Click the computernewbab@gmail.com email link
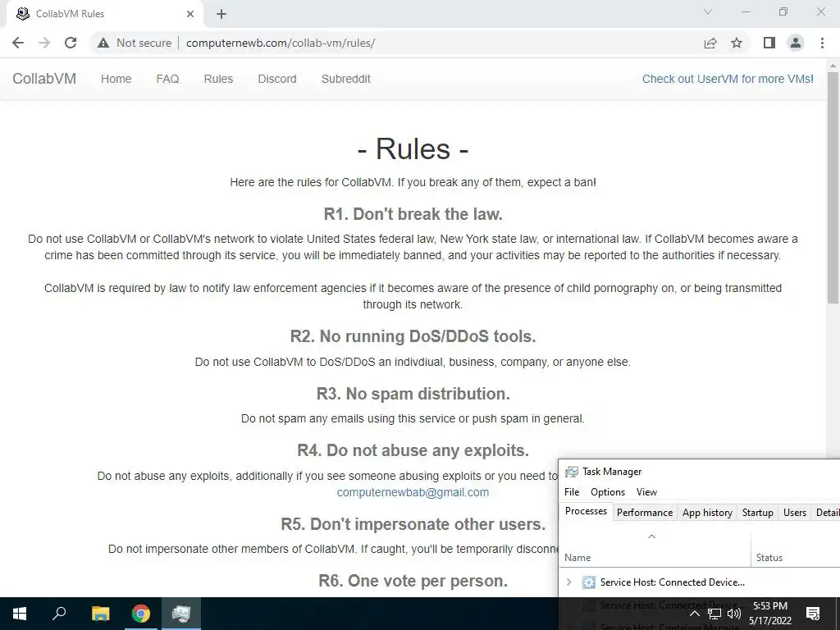 pos(413,492)
